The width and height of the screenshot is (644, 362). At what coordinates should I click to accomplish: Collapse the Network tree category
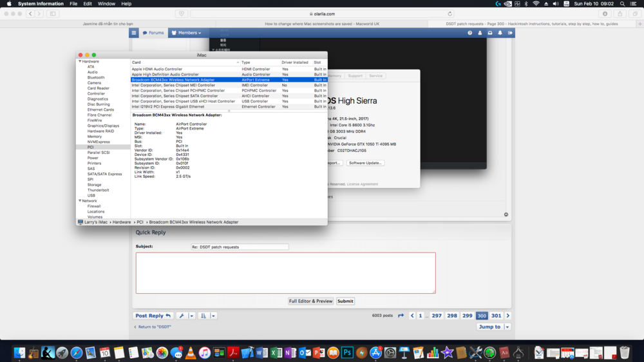pos(79,201)
